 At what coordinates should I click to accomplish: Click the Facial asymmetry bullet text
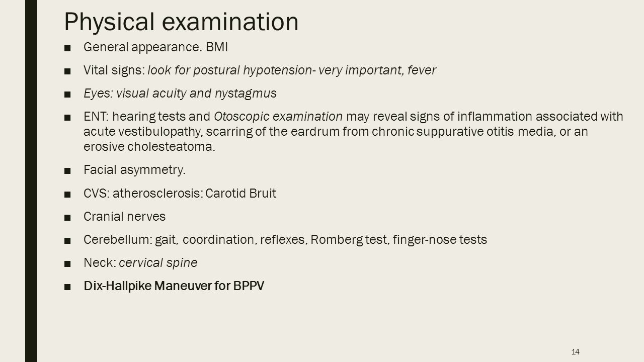[x=135, y=171]
